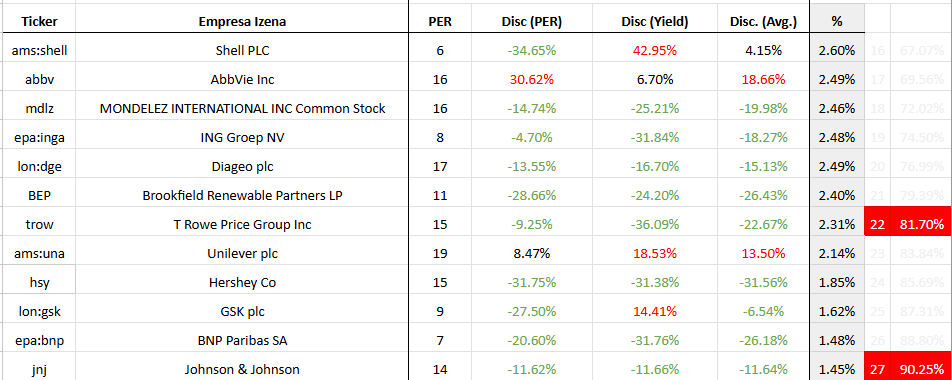Click the Disc. (Avg.) header cell
This screenshot has height=380, width=952.
click(763, 22)
